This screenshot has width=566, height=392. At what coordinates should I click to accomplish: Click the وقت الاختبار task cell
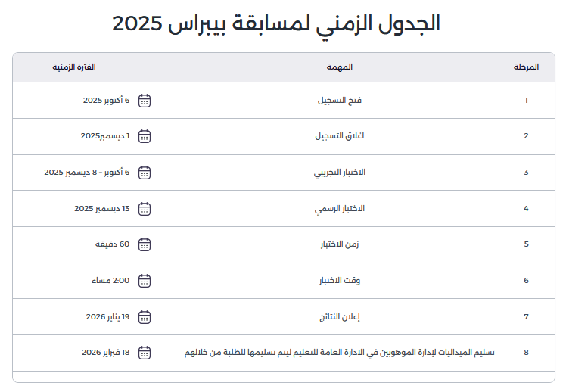pyautogui.click(x=340, y=281)
